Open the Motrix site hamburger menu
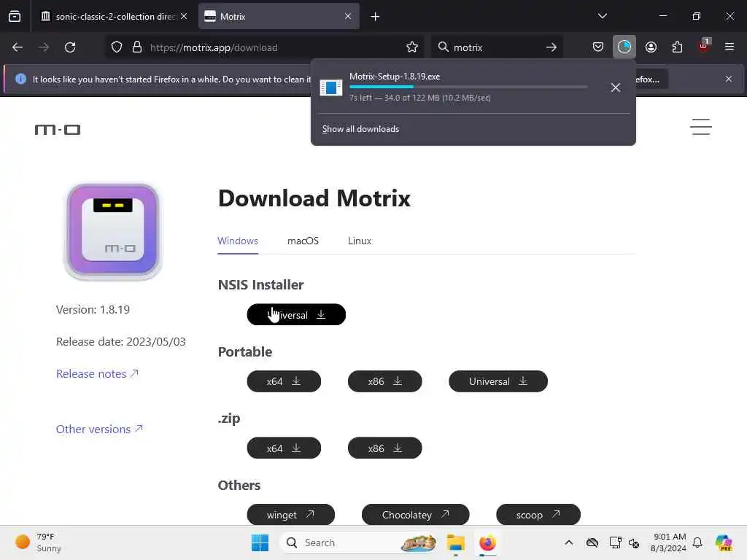Viewport: 747px width, 560px height. pos(701,127)
